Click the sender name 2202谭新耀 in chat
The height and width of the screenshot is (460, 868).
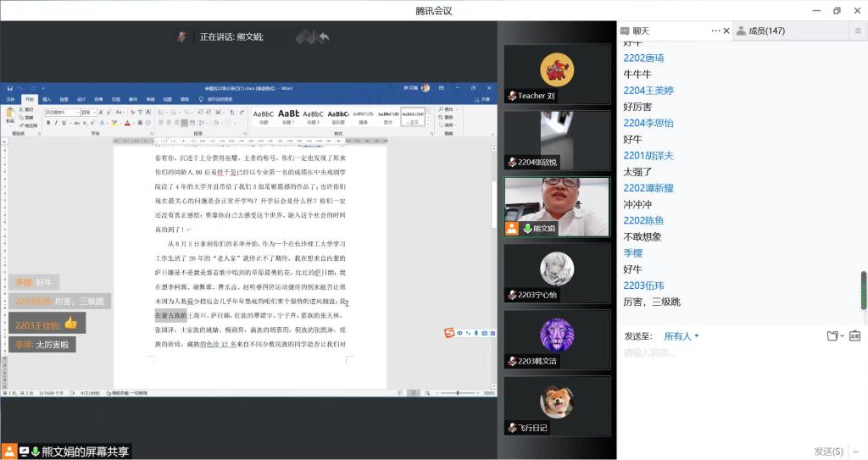click(648, 187)
